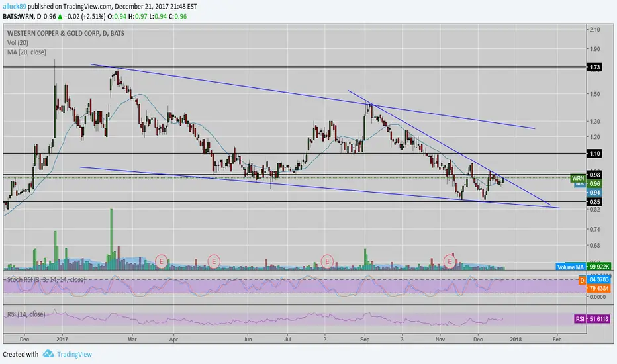The image size is (617, 364).
Task: Click the 99.922K volume value label
Action: (598, 267)
